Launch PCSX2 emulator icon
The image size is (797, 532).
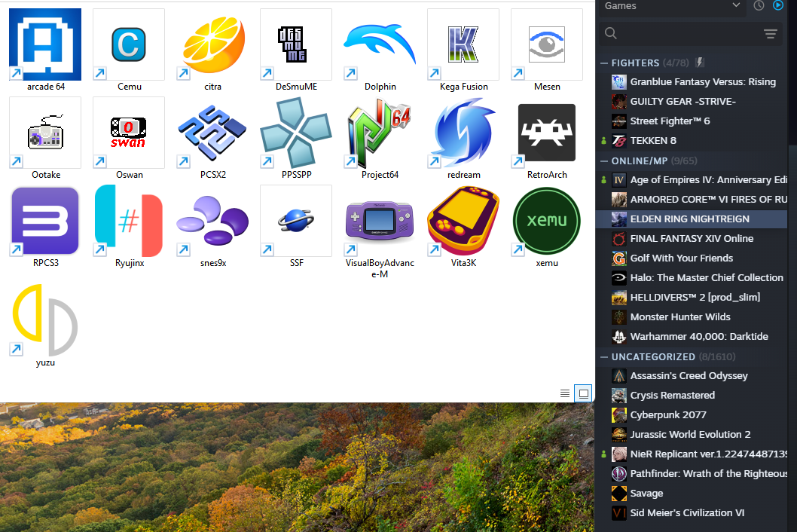(212, 132)
